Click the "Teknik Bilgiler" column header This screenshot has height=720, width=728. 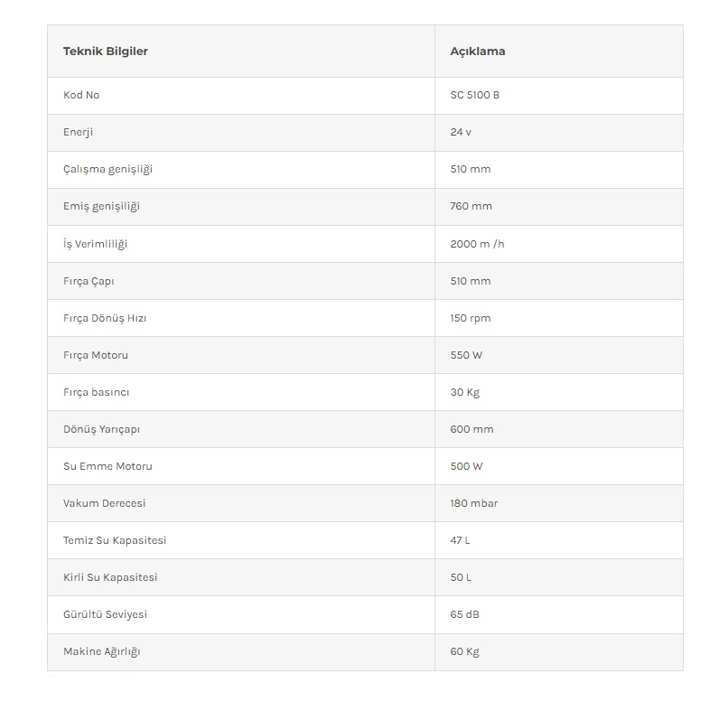click(x=106, y=51)
